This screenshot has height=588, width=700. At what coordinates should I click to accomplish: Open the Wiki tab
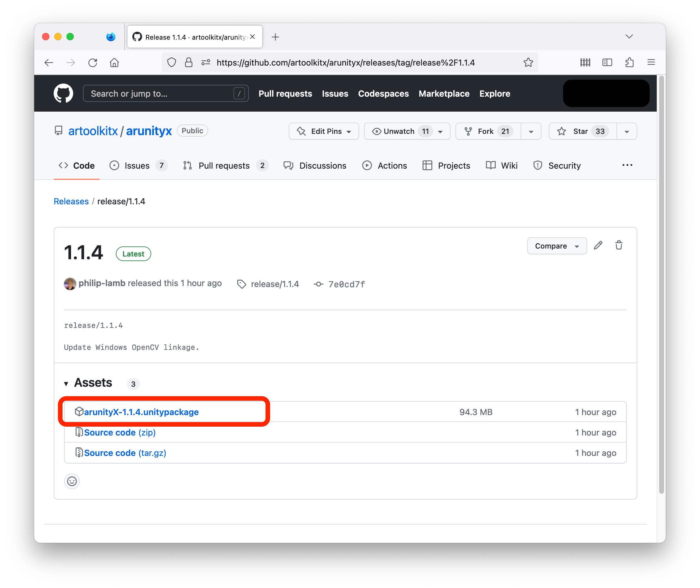click(502, 165)
